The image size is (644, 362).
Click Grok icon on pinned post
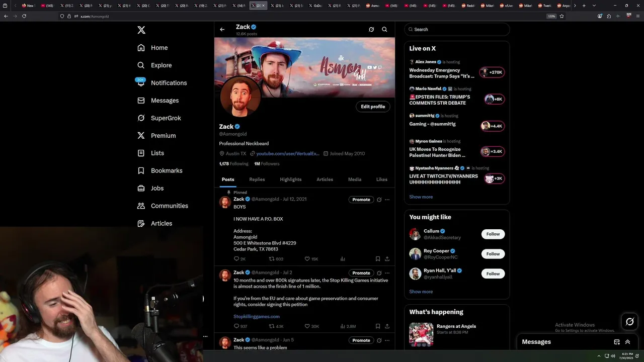[x=379, y=200]
